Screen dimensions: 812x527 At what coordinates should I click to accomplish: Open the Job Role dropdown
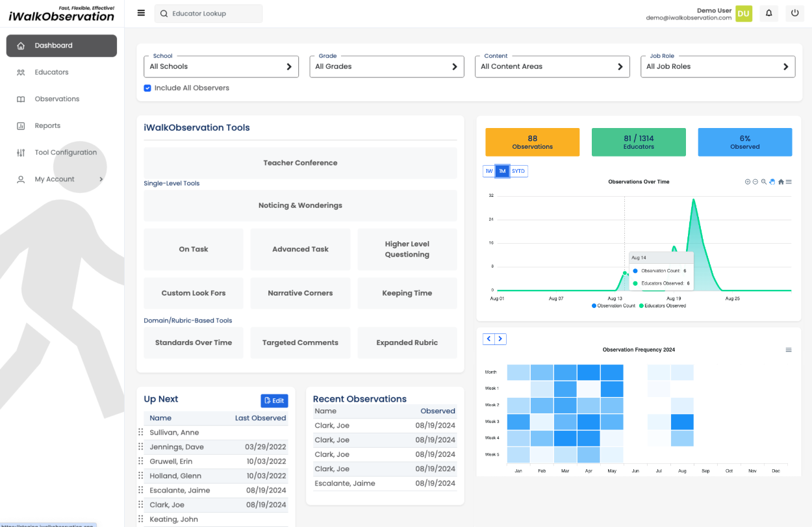[718, 66]
